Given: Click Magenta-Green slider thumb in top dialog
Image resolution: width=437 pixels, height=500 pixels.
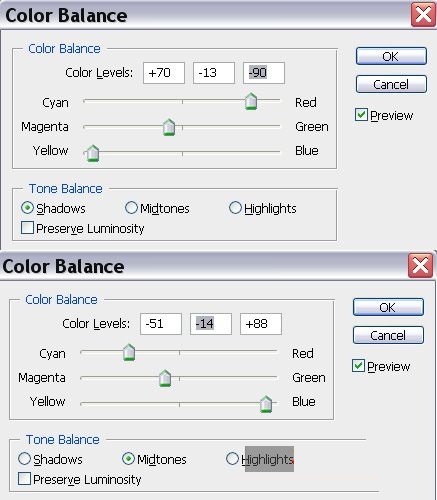Looking at the screenshot, I should coord(169,127).
